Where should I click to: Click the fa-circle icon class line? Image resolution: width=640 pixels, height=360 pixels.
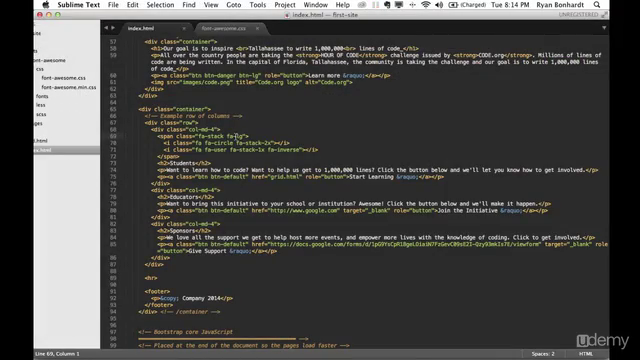coord(227,143)
